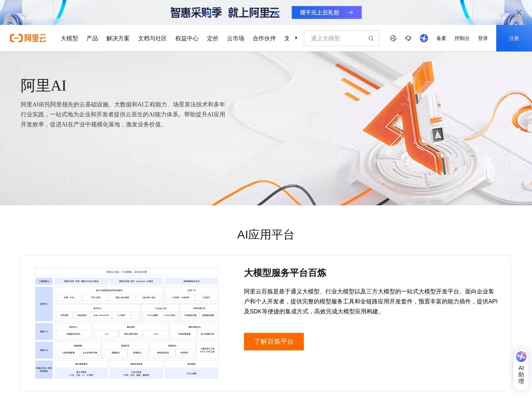The height and width of the screenshot is (399, 532).
Task: Click the 备案 link
Action: click(x=441, y=38)
